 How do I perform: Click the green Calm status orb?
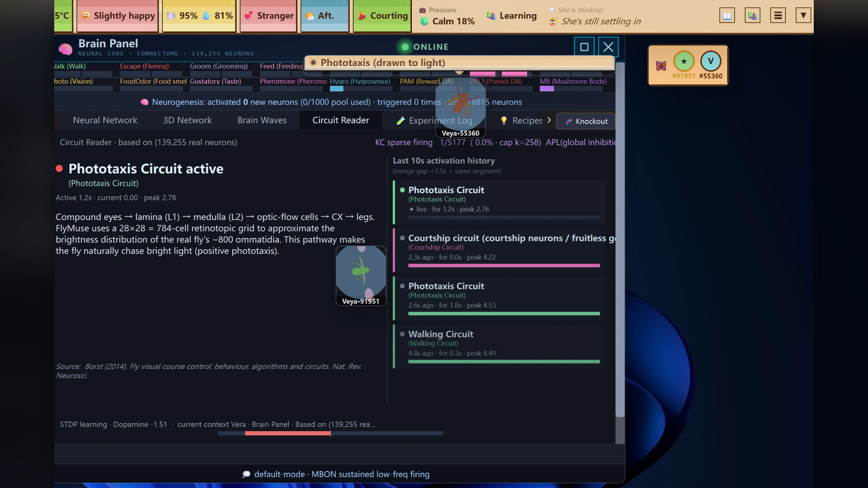tap(424, 21)
